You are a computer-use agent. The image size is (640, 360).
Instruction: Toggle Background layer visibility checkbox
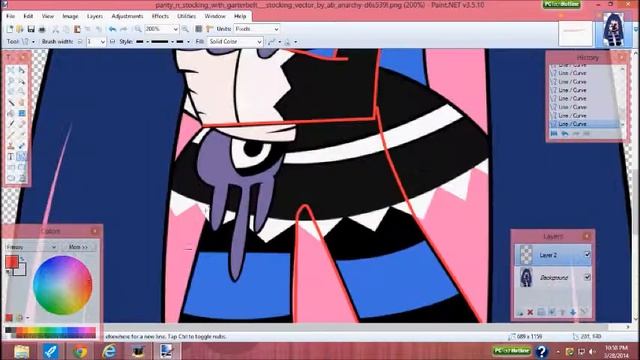(x=587, y=277)
